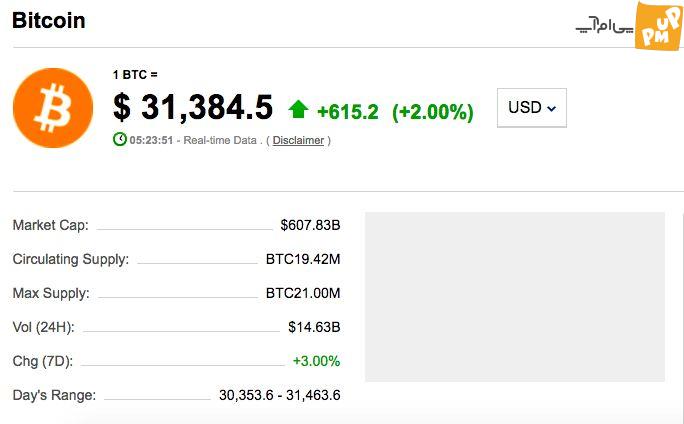Click the orange Bitcoin logo icon
Image resolution: width=684 pixels, height=424 pixels.
tap(53, 108)
